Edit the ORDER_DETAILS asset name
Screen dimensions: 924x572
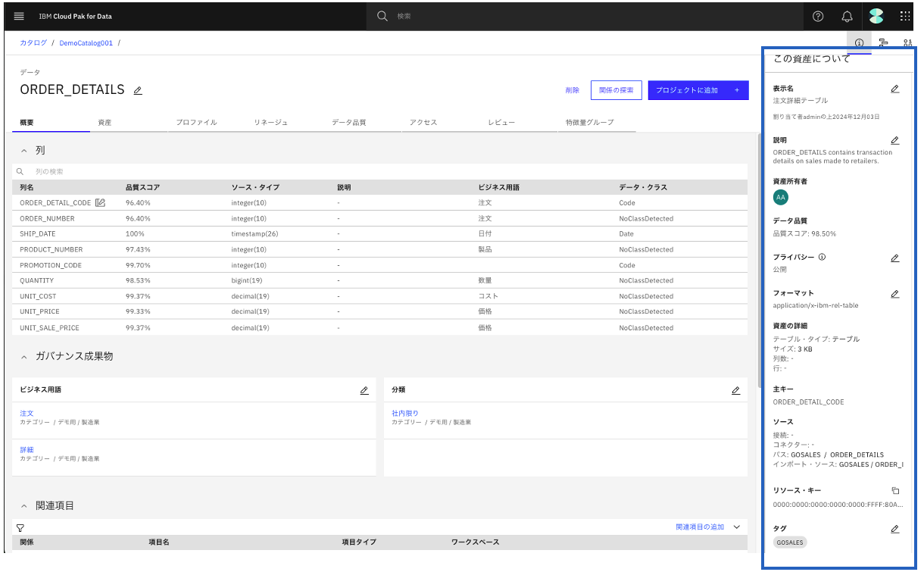(x=138, y=90)
